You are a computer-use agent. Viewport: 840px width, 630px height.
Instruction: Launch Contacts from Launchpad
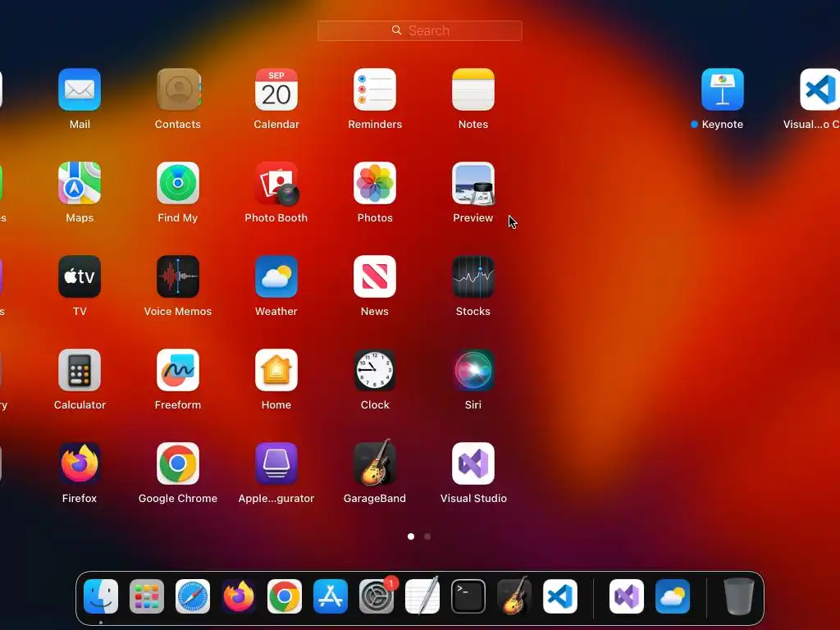(x=178, y=89)
